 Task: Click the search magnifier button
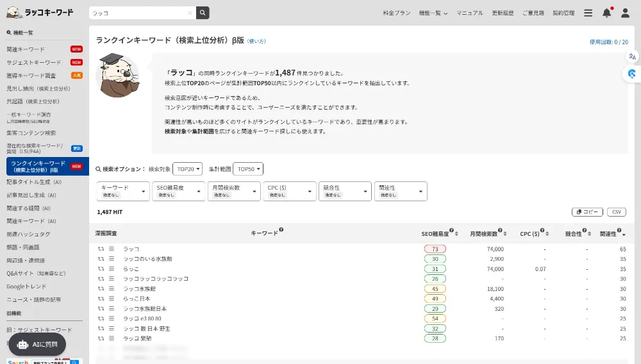[203, 13]
